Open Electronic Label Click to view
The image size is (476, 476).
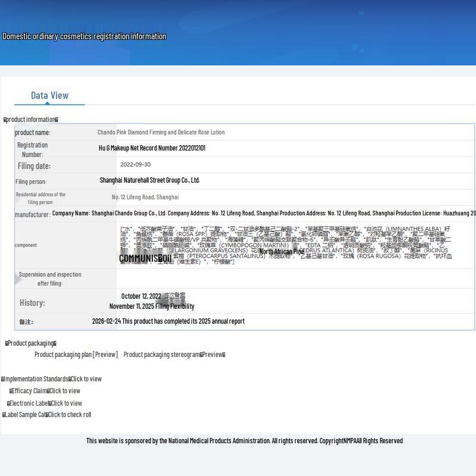tap(44, 403)
